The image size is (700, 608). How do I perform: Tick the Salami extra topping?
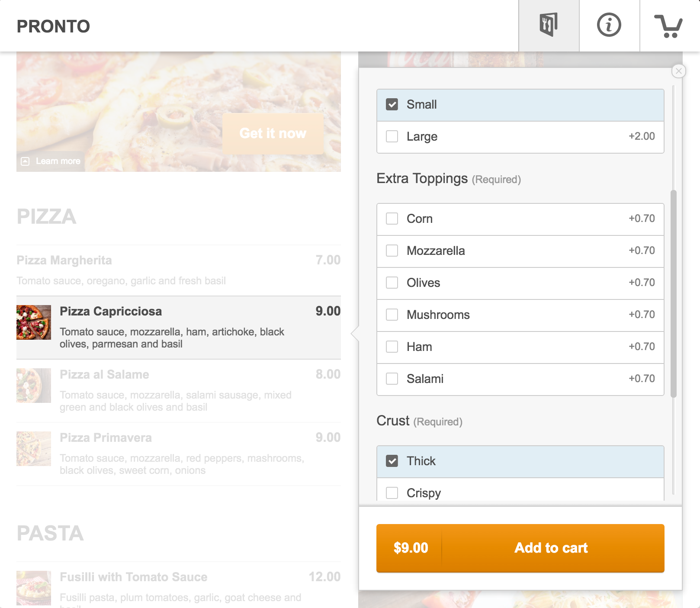[392, 379]
